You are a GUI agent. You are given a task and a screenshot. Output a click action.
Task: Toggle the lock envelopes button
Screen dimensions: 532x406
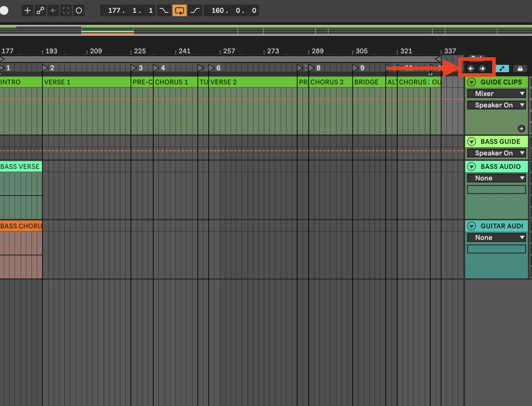[520, 69]
